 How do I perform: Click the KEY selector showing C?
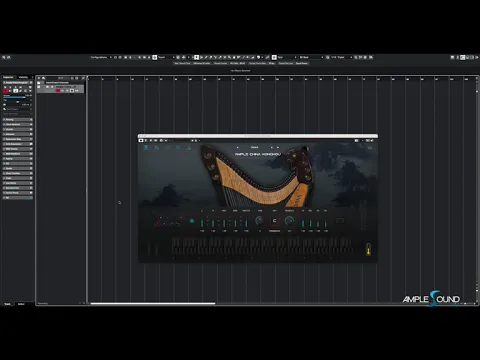click(274, 221)
